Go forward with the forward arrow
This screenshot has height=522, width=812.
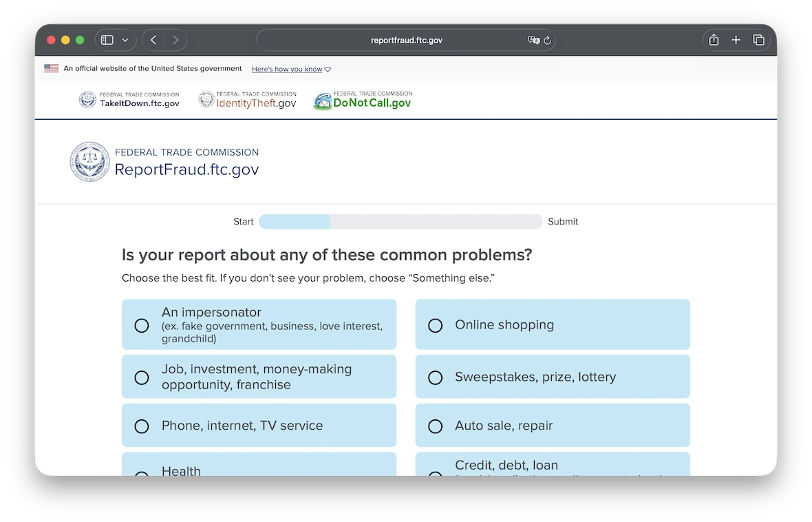tap(175, 40)
